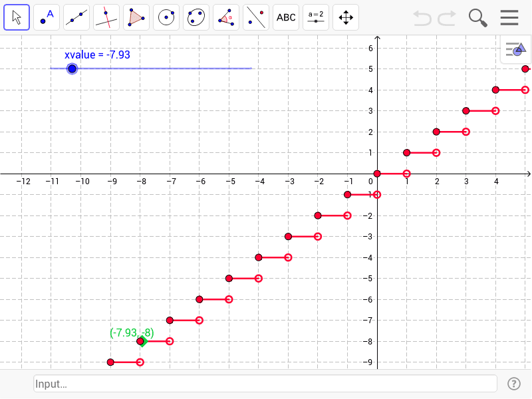Open the style bar toggle
Screen dimensions: 532x399
[516, 49]
